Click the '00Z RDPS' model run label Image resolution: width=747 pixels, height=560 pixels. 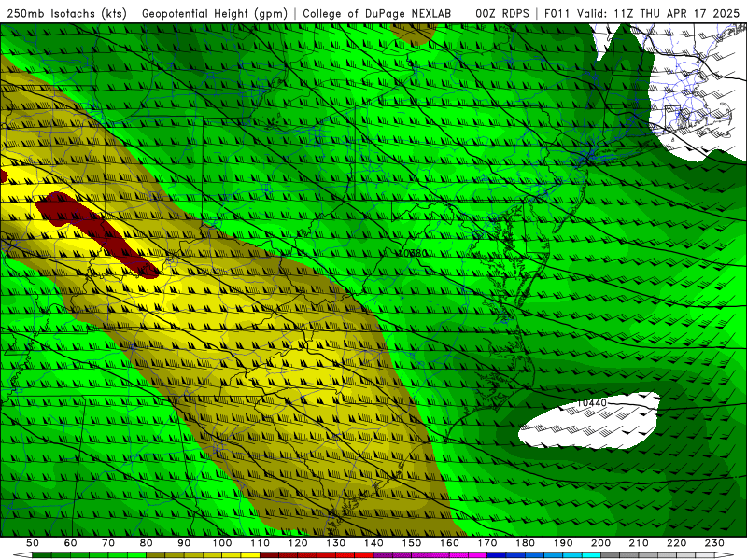(502, 14)
